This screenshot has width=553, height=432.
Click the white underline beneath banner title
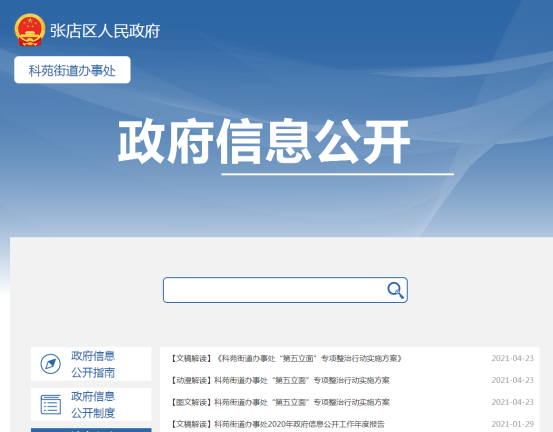(x=338, y=174)
